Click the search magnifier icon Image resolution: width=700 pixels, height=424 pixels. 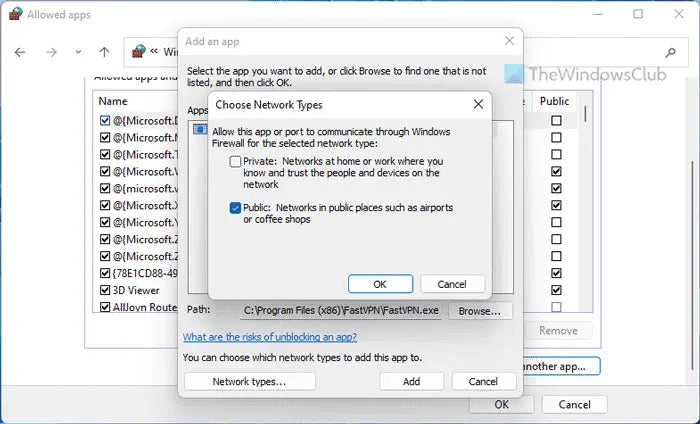[x=670, y=53]
